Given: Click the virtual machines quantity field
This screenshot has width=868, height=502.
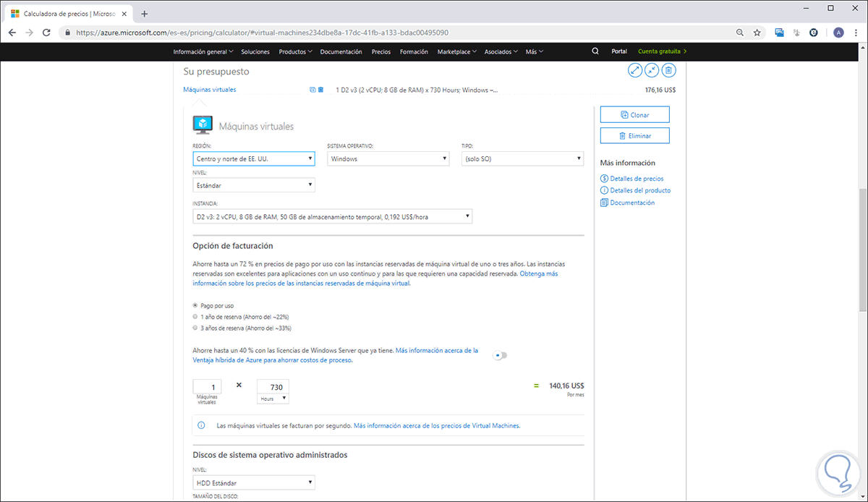Looking at the screenshot, I should click(208, 387).
